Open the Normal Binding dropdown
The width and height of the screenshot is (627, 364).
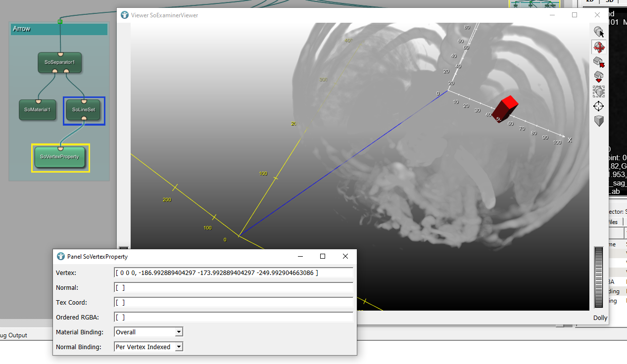tap(148, 347)
